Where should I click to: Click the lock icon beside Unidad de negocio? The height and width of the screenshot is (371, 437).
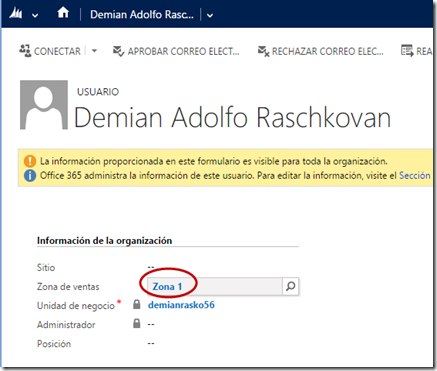click(137, 304)
